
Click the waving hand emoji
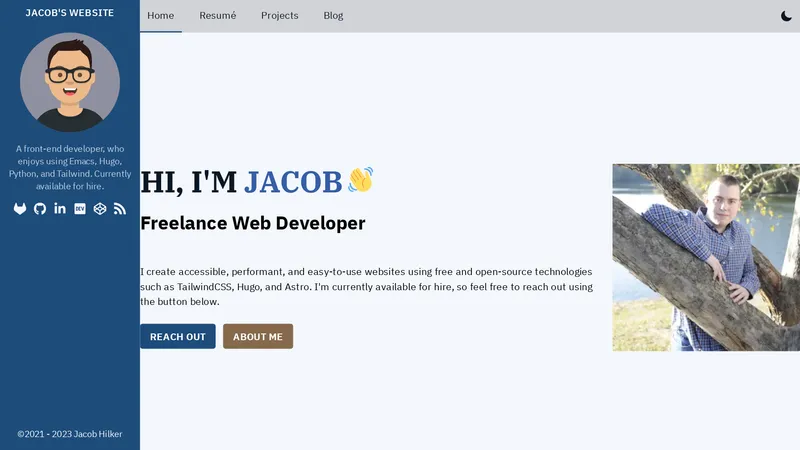point(360,181)
